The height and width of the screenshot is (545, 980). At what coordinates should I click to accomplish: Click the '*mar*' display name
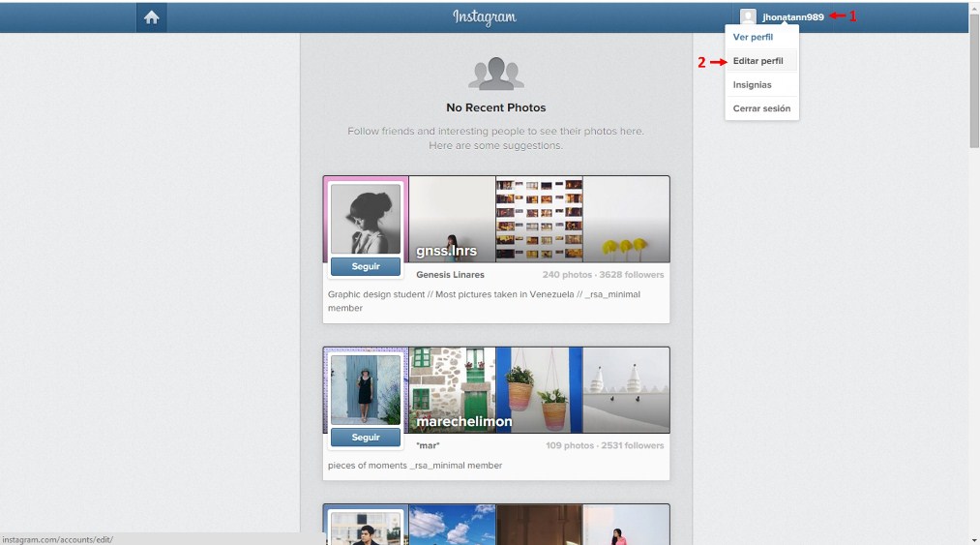pos(429,445)
